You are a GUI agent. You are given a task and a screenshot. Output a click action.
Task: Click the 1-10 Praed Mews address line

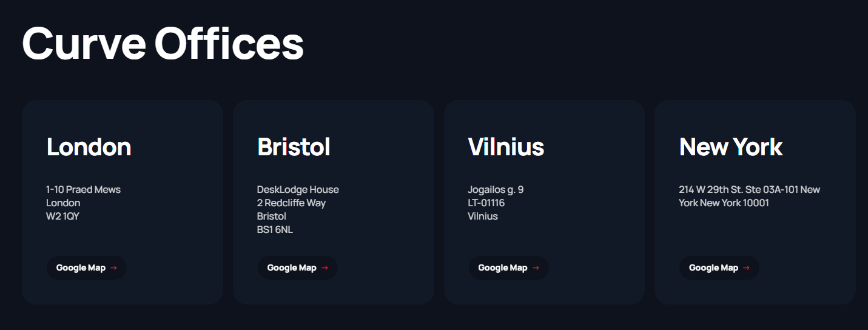coord(83,190)
